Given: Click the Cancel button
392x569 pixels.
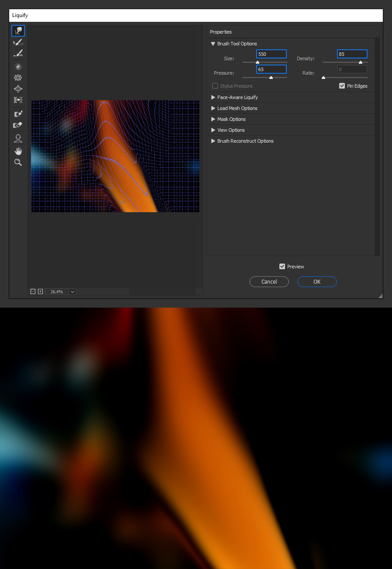Looking at the screenshot, I should (269, 282).
